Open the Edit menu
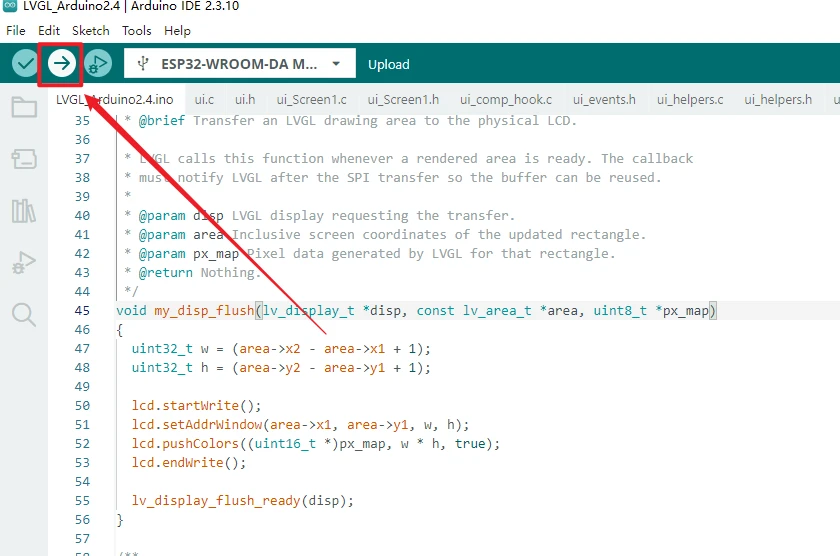The image size is (840, 556). pos(49,31)
